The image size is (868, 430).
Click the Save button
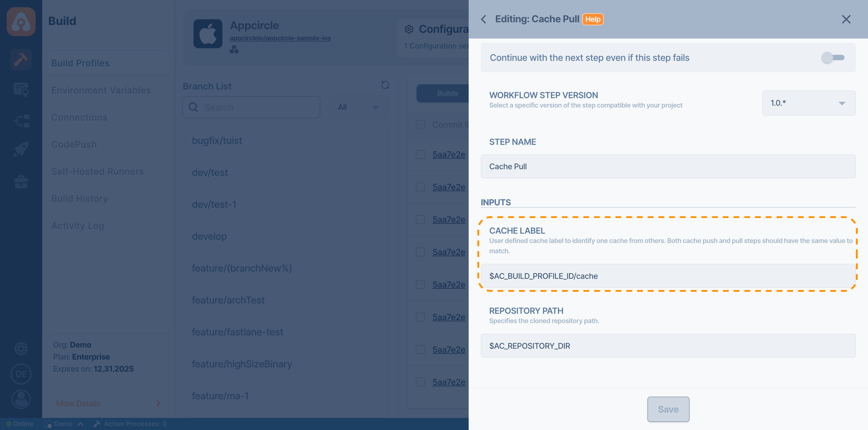[x=668, y=409]
